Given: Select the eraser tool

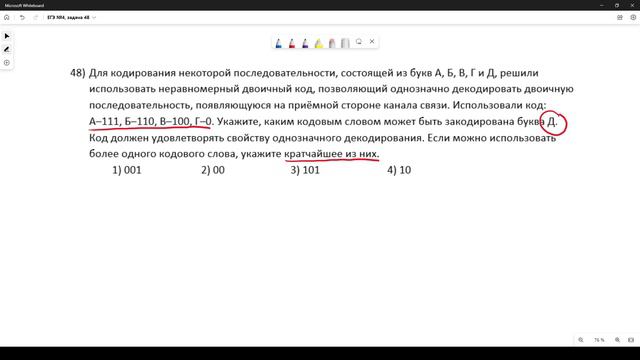Looking at the screenshot, I should (332, 43).
